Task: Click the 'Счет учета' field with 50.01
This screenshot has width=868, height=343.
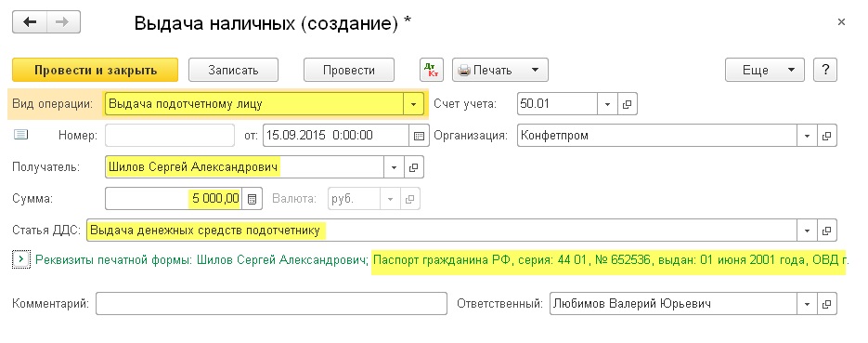Action: pos(557,104)
